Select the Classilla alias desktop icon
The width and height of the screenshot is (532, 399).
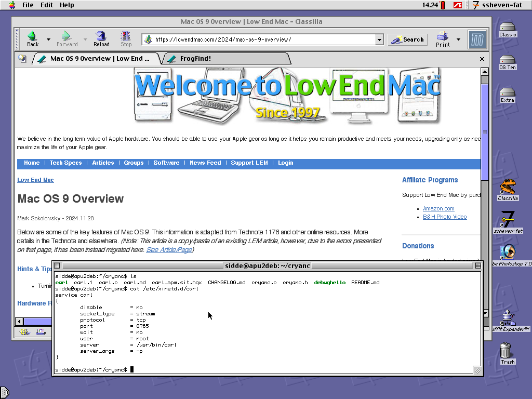coord(508,190)
